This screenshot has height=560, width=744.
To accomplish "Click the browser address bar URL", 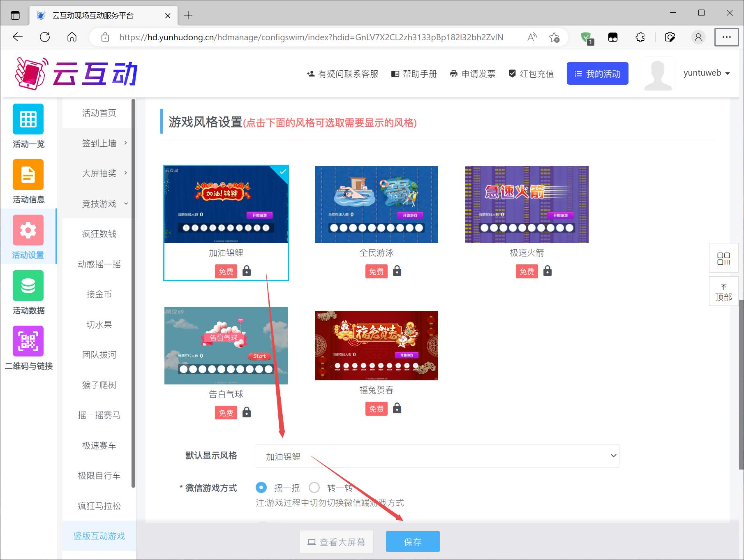I will 311,37.
